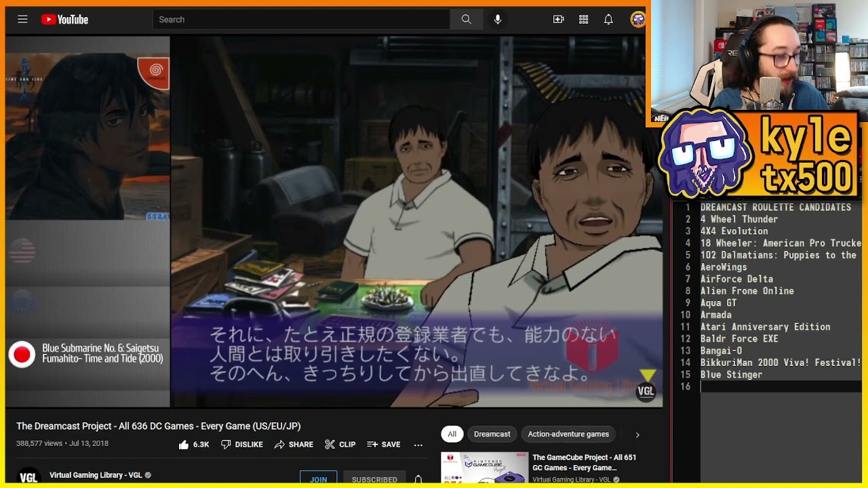Open The GameCube Project video thumbnail
This screenshot has height=488, width=868.
pyautogui.click(x=484, y=468)
